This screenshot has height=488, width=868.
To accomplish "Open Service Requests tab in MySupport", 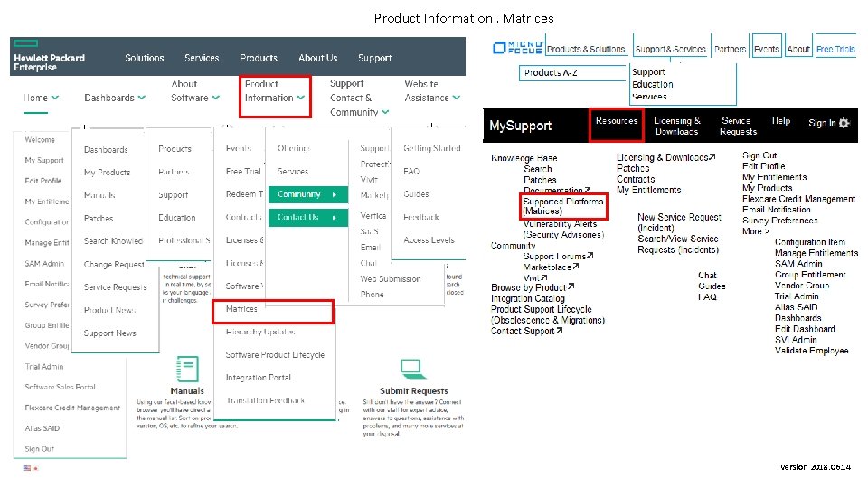I will click(738, 127).
